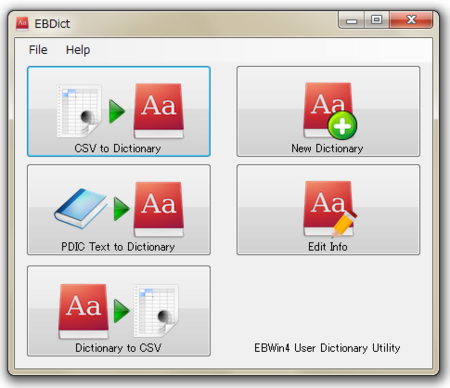Maximize the EBDict window

[377, 20]
